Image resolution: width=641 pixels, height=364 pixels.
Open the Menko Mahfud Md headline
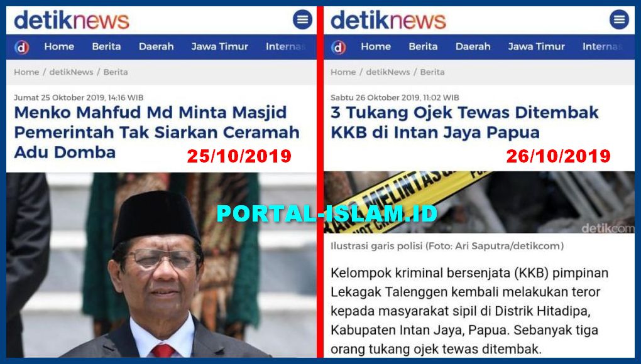coord(156,132)
